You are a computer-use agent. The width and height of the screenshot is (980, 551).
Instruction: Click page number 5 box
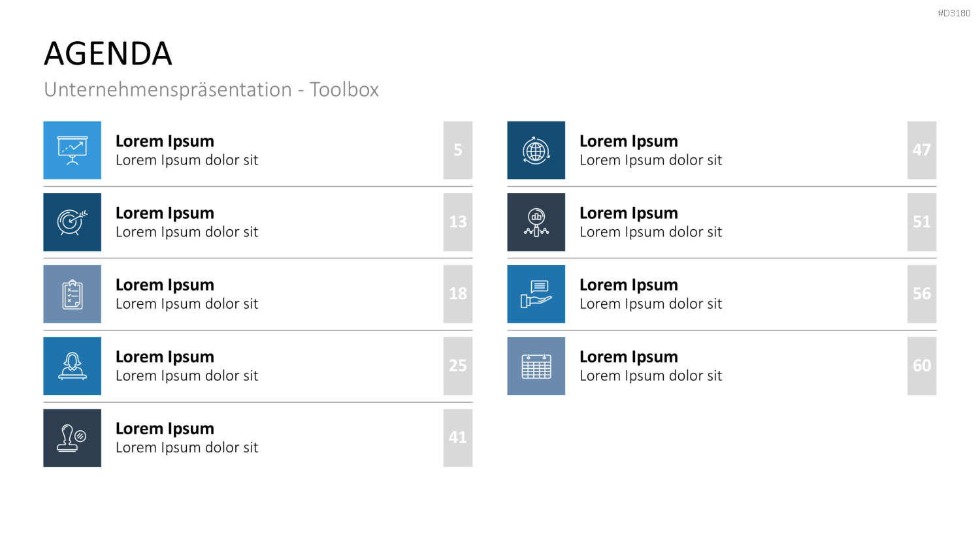point(458,150)
